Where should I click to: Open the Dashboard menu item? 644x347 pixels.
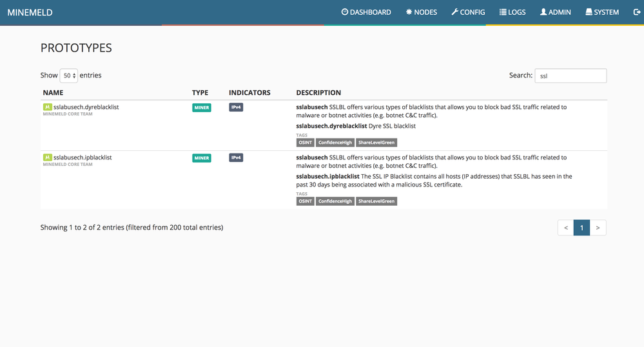(366, 12)
